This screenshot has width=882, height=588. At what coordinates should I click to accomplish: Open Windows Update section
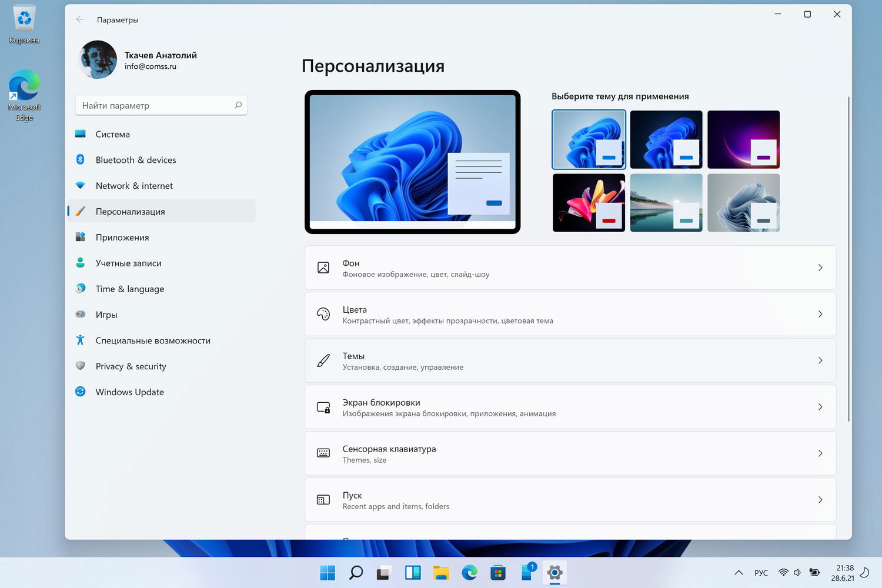click(162, 392)
